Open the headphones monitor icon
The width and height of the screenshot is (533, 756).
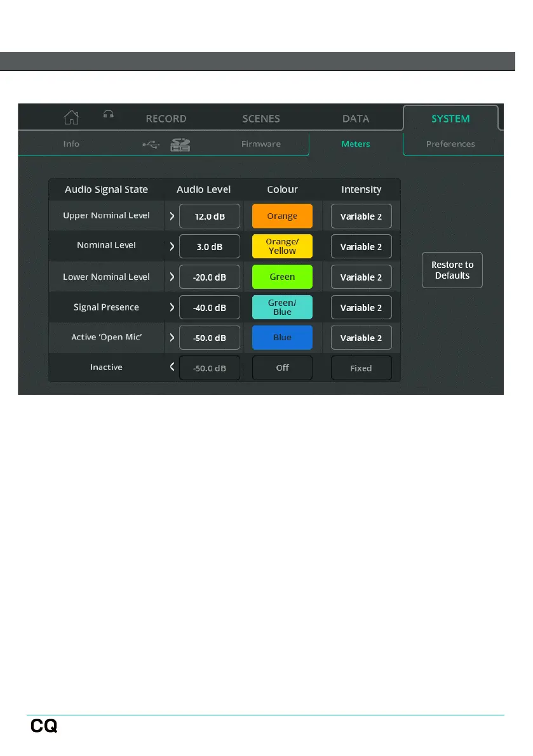pos(109,114)
